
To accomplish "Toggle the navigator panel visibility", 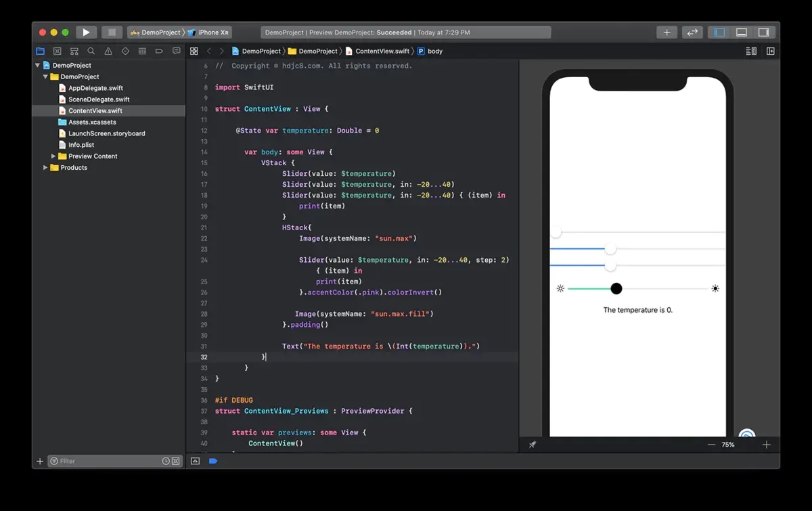I will tap(719, 32).
